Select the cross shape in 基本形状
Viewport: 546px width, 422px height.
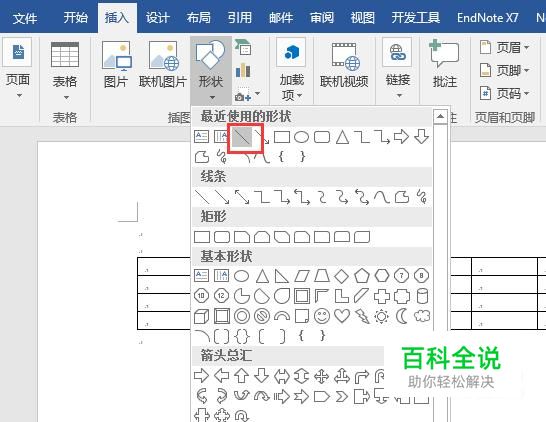[382, 296]
